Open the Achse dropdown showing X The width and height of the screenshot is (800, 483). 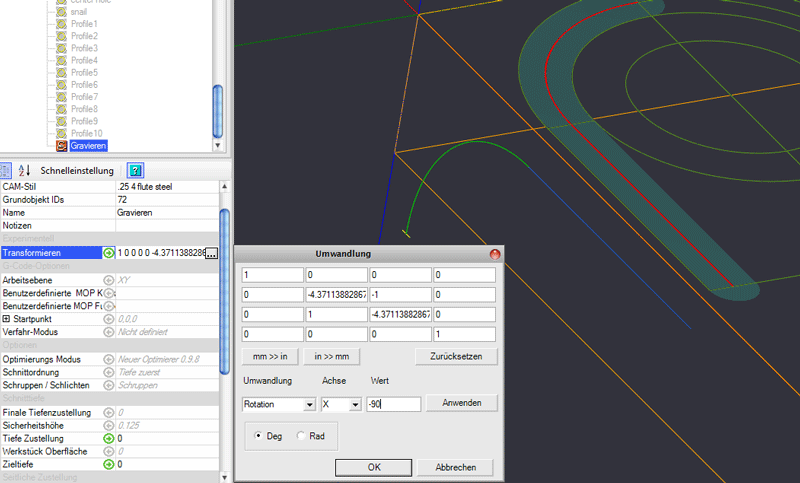(340, 404)
